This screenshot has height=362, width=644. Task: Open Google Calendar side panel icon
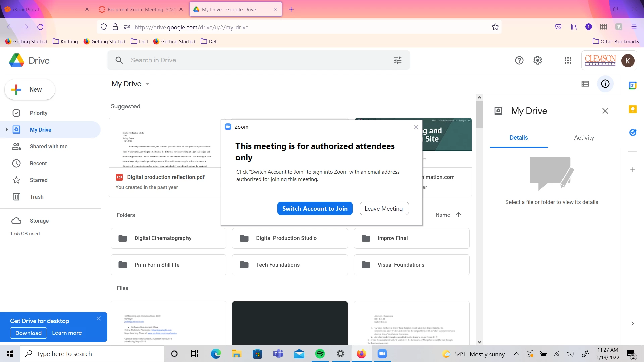pyautogui.click(x=633, y=85)
